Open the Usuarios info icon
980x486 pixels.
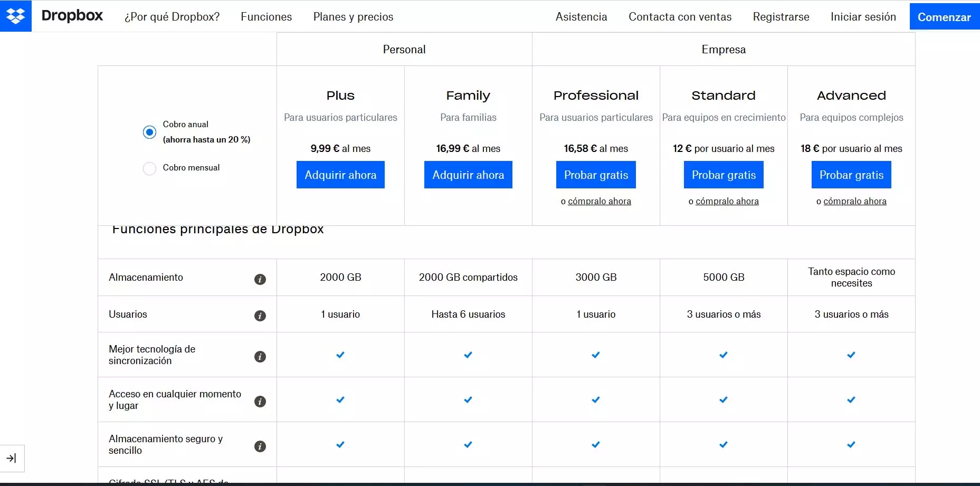260,316
